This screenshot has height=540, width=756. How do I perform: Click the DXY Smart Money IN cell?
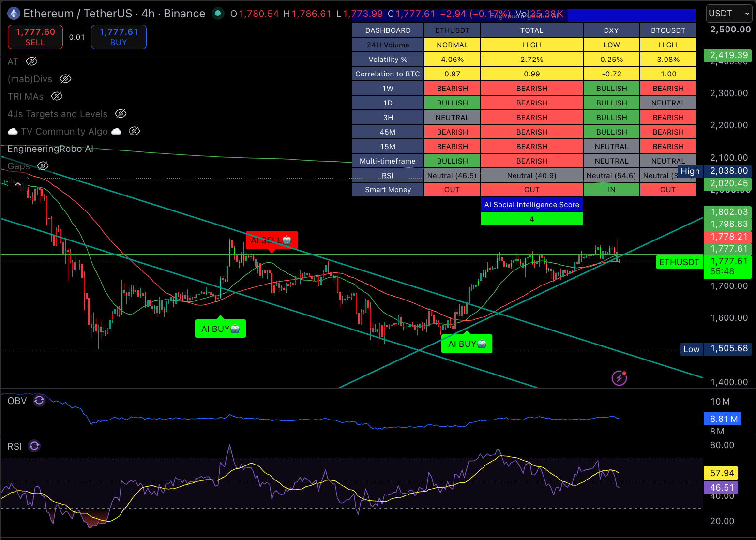611,190
